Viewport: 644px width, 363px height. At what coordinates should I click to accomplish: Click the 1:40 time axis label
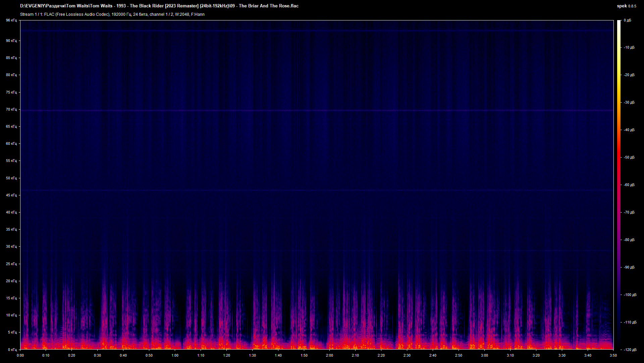tap(278, 356)
